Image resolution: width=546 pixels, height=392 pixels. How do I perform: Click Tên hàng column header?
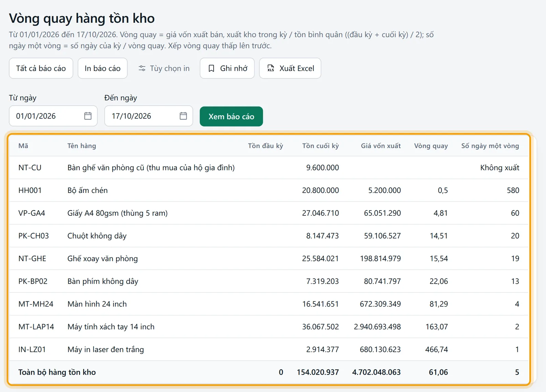click(82, 146)
